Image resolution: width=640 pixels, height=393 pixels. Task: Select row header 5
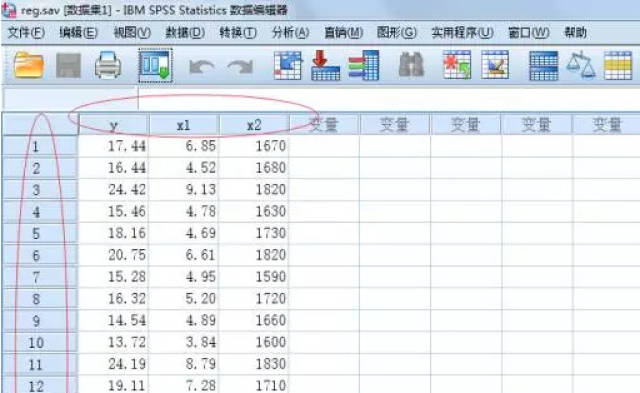(40, 233)
